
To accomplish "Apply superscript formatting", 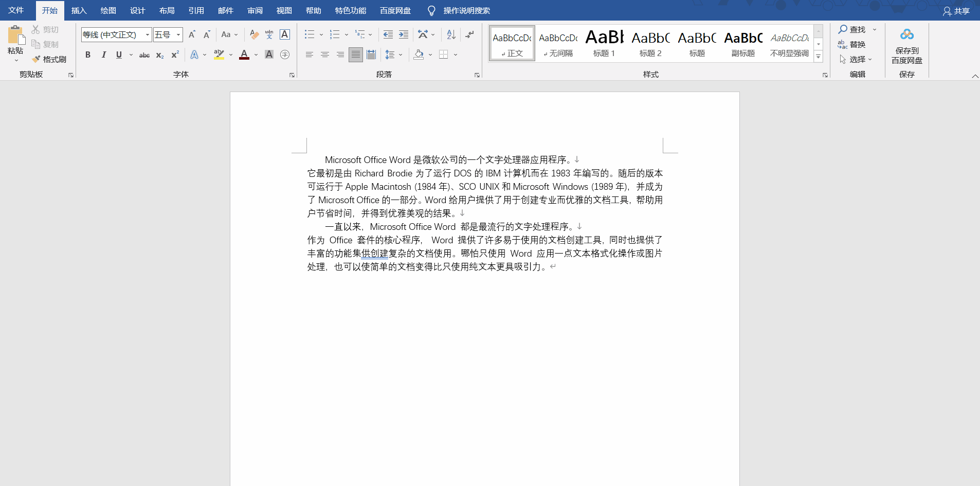I will [x=175, y=55].
